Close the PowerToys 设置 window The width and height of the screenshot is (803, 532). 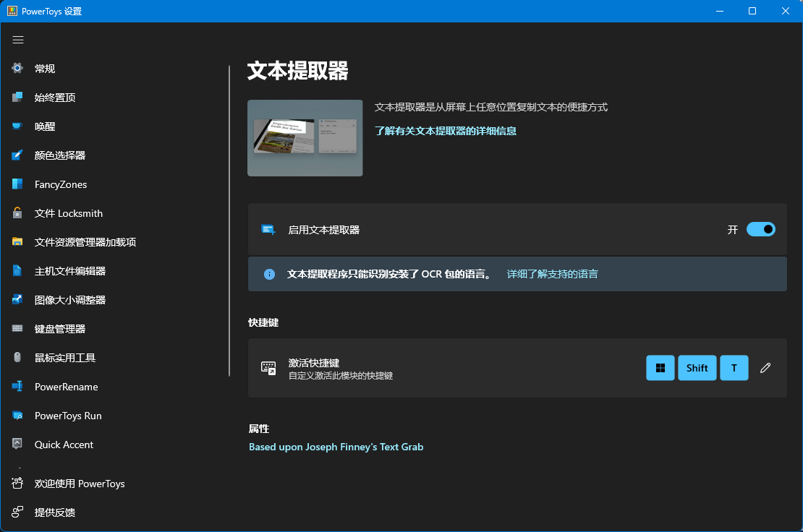[x=786, y=11]
